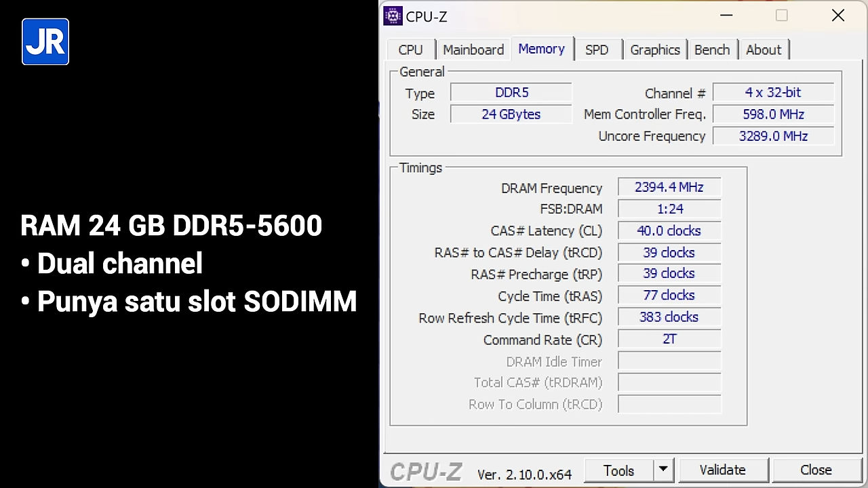Click the "FSB:DRAM" label
Viewport: 868px width, 488px height.
571,209
